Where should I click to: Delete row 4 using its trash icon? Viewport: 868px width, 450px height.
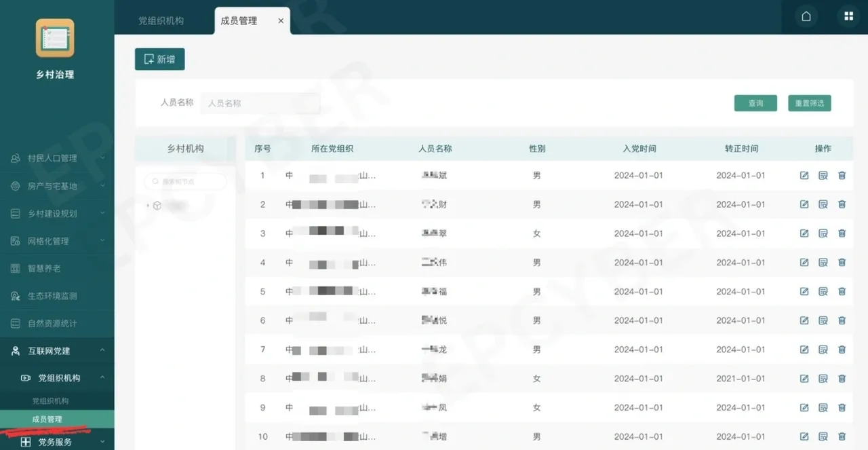(x=842, y=263)
